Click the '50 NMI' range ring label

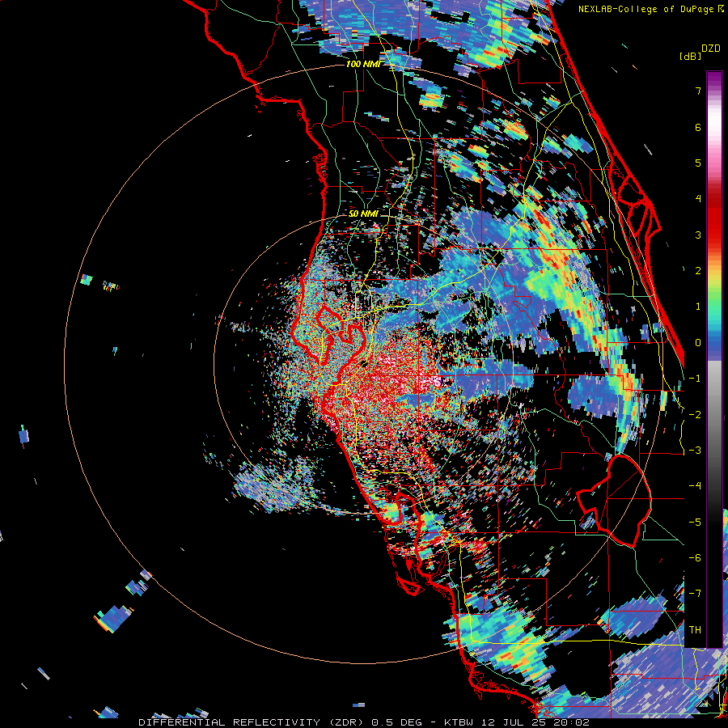[x=363, y=214]
